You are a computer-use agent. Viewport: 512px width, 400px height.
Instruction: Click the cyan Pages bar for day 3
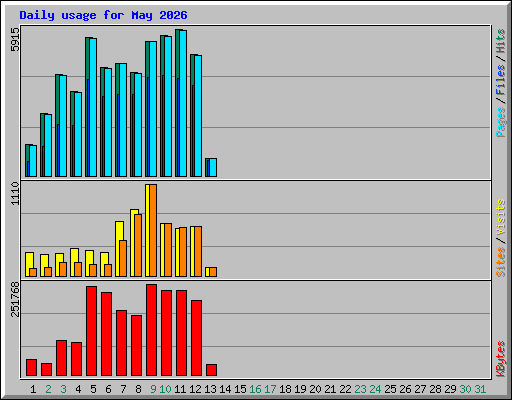[x=63, y=126]
